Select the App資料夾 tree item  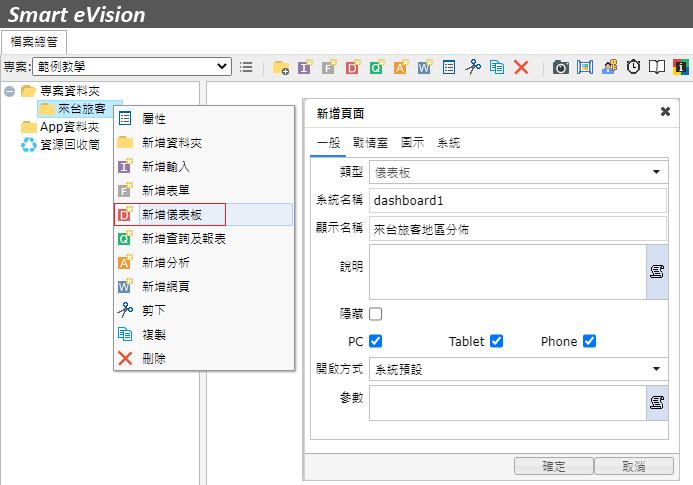point(61,127)
